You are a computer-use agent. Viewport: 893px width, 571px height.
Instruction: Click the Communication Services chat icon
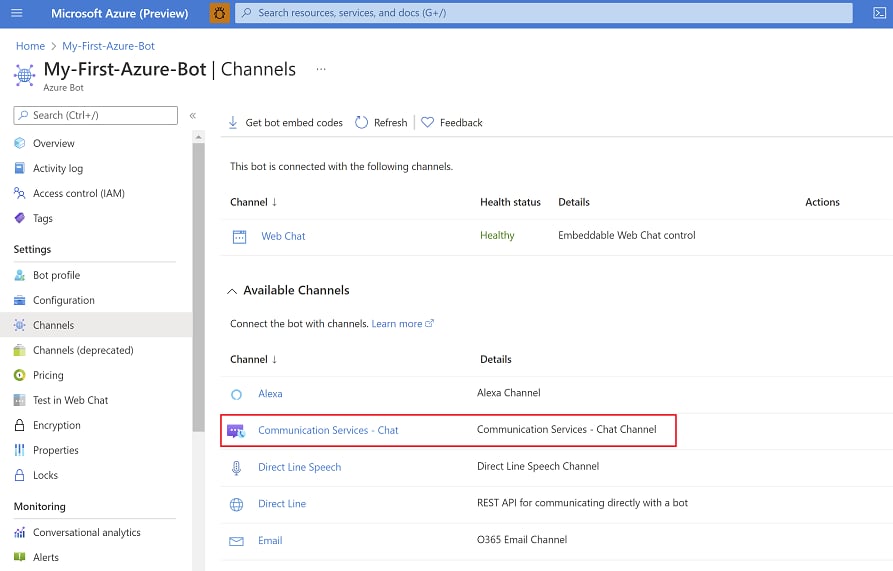click(x=236, y=431)
